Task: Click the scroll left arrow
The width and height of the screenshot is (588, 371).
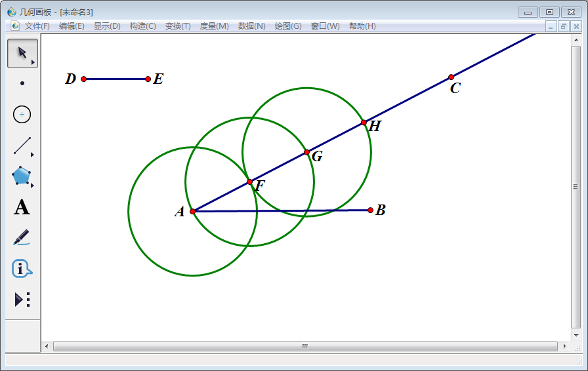Action: tap(47, 346)
